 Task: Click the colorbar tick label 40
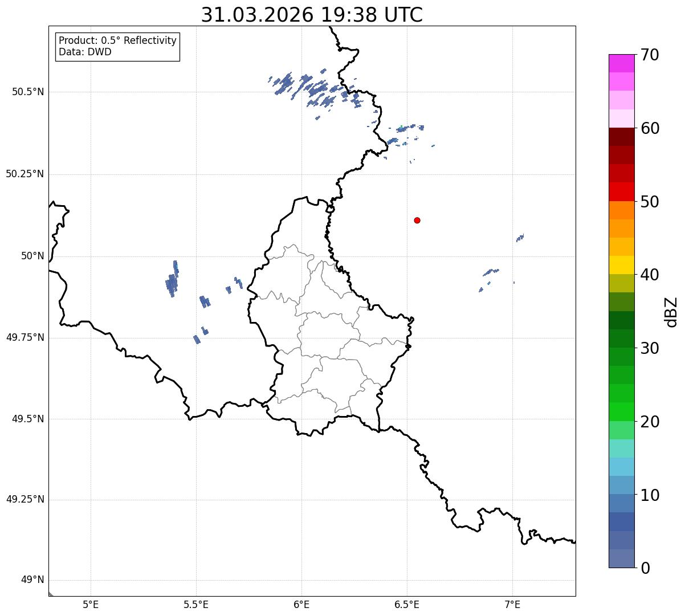650,275
